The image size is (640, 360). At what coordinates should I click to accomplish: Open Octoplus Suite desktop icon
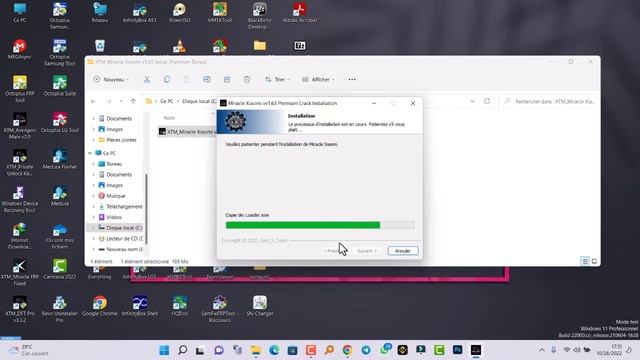[60, 86]
